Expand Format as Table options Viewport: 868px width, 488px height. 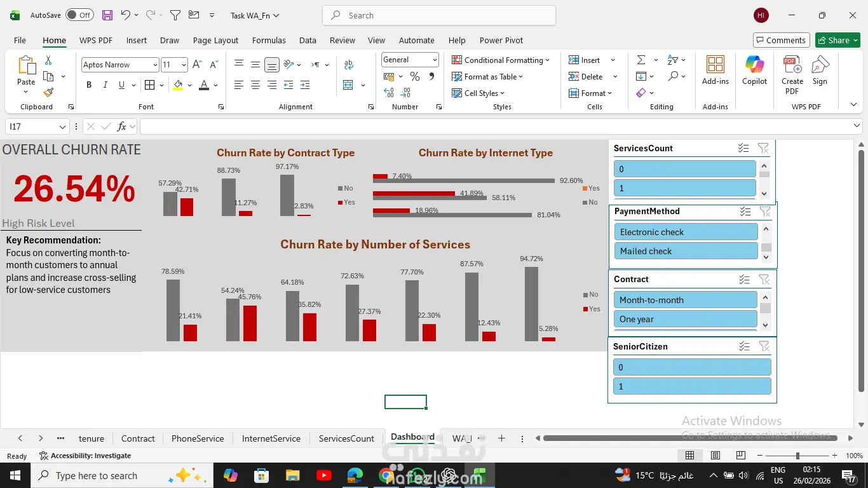487,76
